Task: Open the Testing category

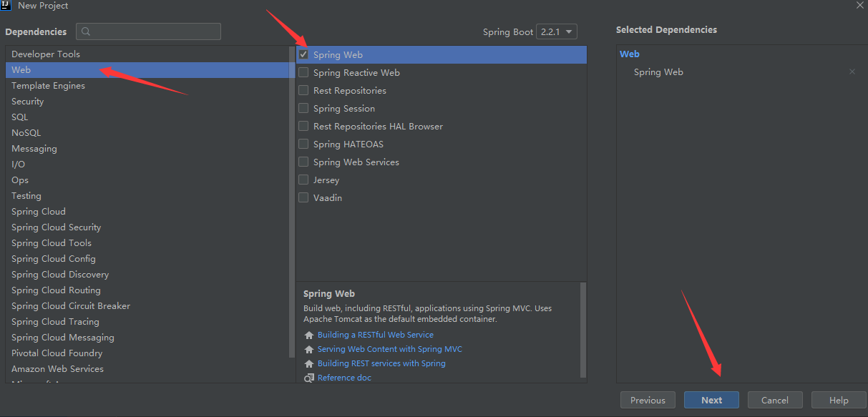Action: pos(147,196)
